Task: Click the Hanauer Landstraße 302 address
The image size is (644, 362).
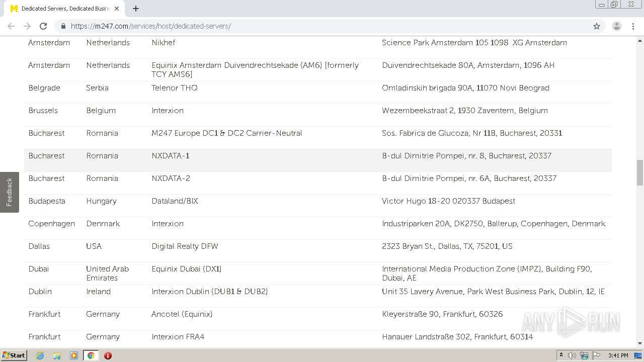Action: 457,337
